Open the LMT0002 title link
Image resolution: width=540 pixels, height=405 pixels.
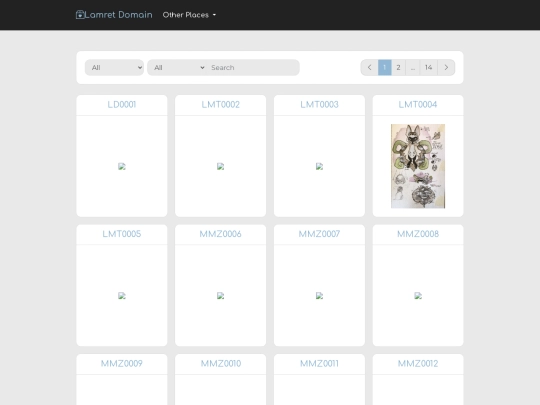click(x=221, y=105)
